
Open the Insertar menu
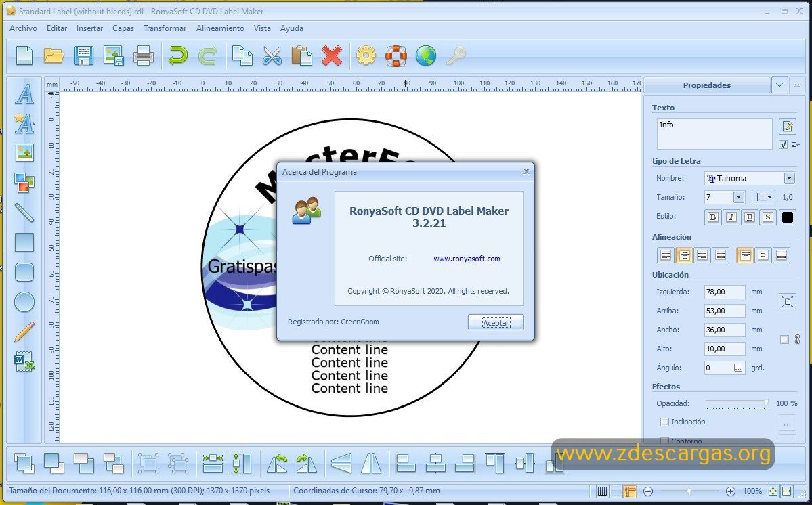point(89,28)
